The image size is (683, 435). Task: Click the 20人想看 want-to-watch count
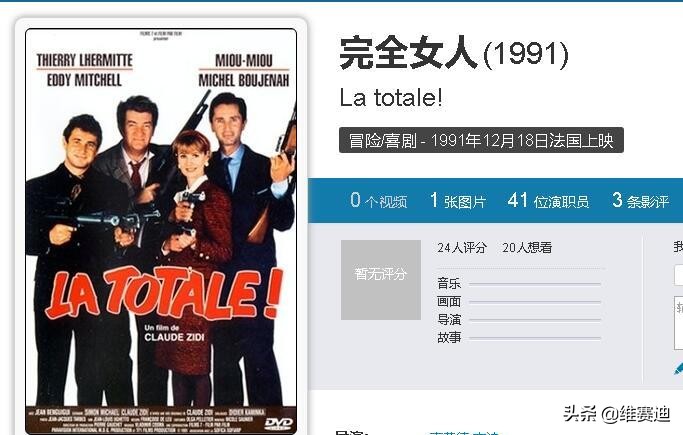click(527, 248)
